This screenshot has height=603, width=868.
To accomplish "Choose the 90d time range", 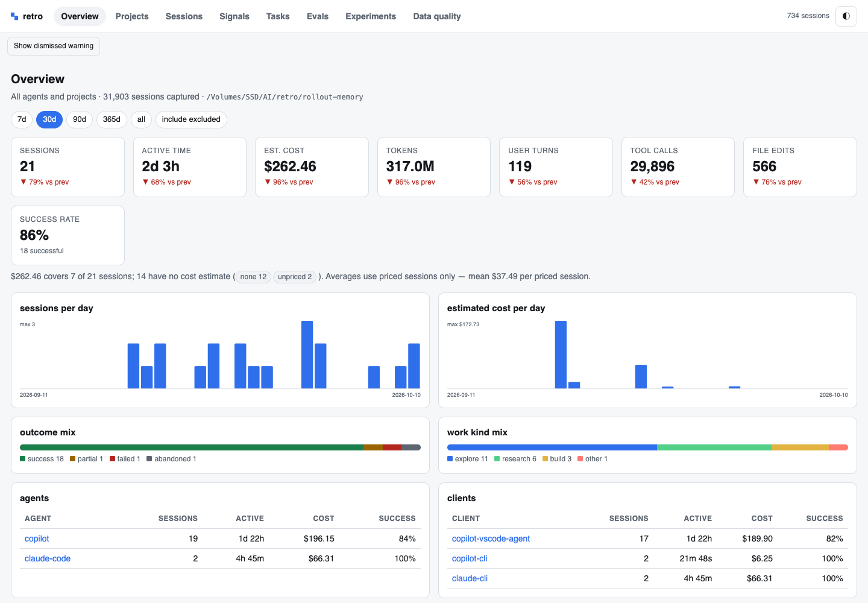I will click(x=80, y=119).
